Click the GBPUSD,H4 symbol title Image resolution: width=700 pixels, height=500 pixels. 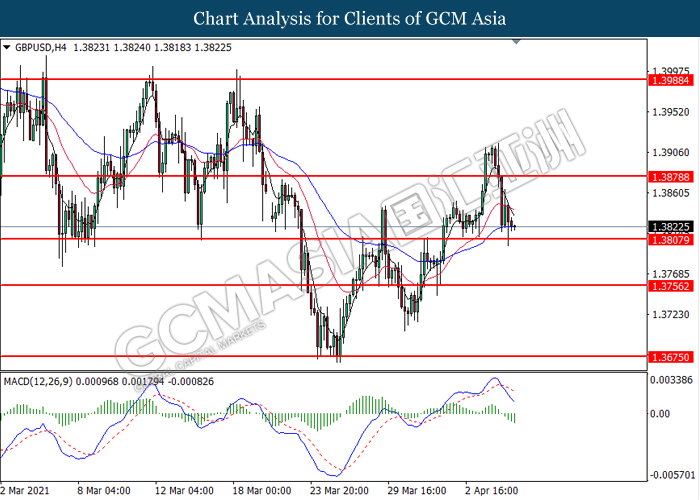(41, 47)
